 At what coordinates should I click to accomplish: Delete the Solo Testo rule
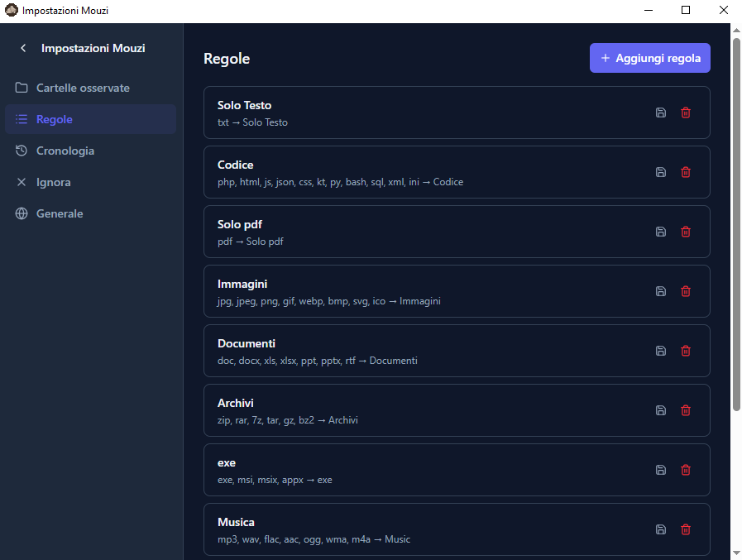click(685, 112)
